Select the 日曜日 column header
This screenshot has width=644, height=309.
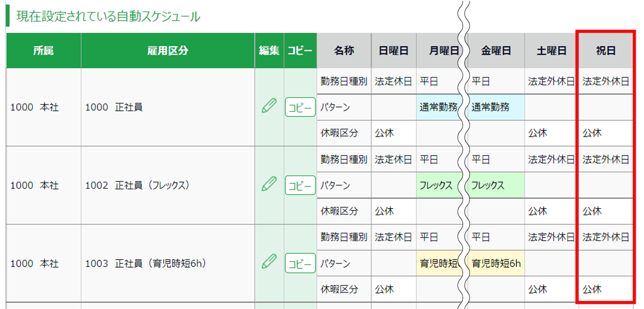coord(394,51)
